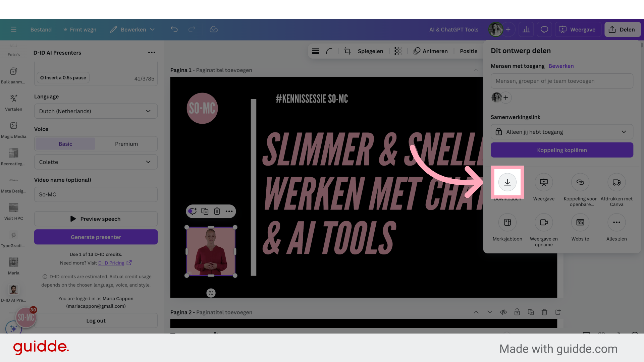Insert a 0.5s pause button
This screenshot has height=362, width=644.
coord(63,78)
